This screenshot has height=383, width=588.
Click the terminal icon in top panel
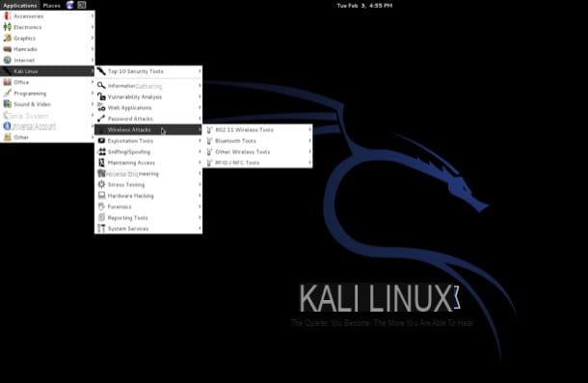point(82,5)
